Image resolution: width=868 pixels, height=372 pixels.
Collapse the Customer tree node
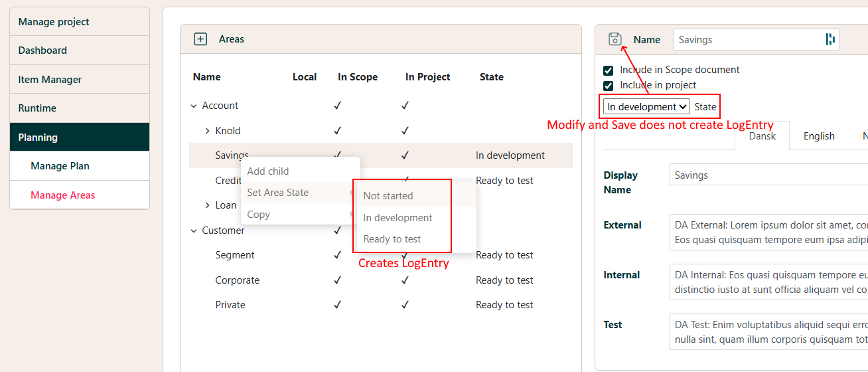click(x=194, y=231)
